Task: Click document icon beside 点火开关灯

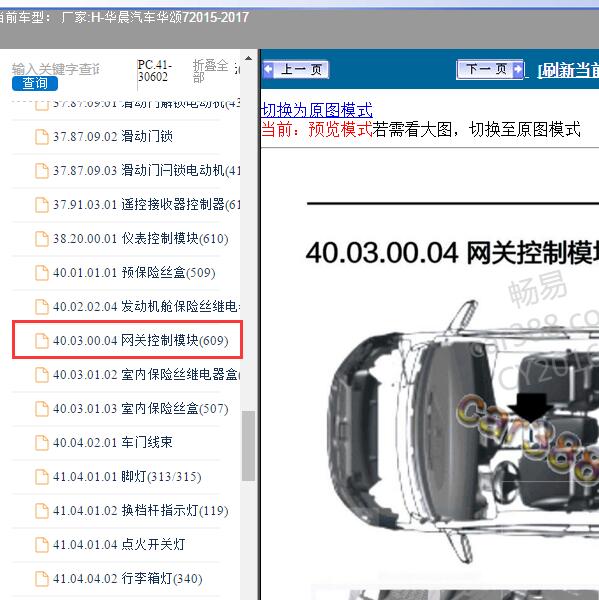Action: pos(42,545)
